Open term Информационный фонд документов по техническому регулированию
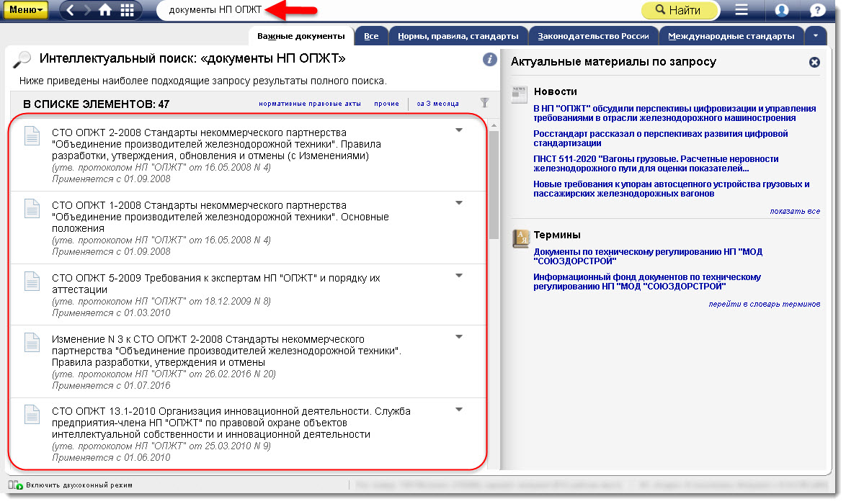Screen dimensions: 846x504 647,282
